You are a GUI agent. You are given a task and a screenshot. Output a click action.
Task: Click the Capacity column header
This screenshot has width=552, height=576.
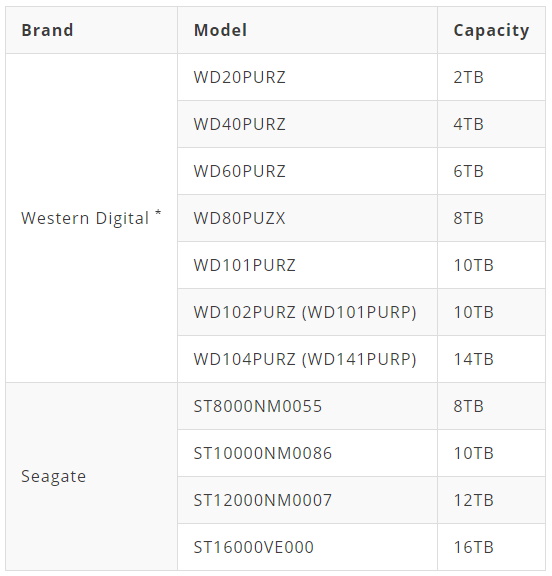point(491,30)
